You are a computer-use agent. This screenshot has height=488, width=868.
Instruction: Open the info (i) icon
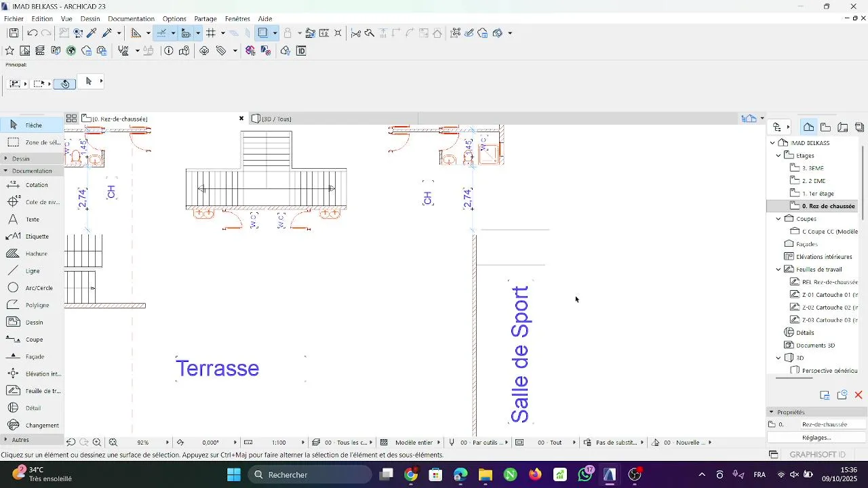169,51
